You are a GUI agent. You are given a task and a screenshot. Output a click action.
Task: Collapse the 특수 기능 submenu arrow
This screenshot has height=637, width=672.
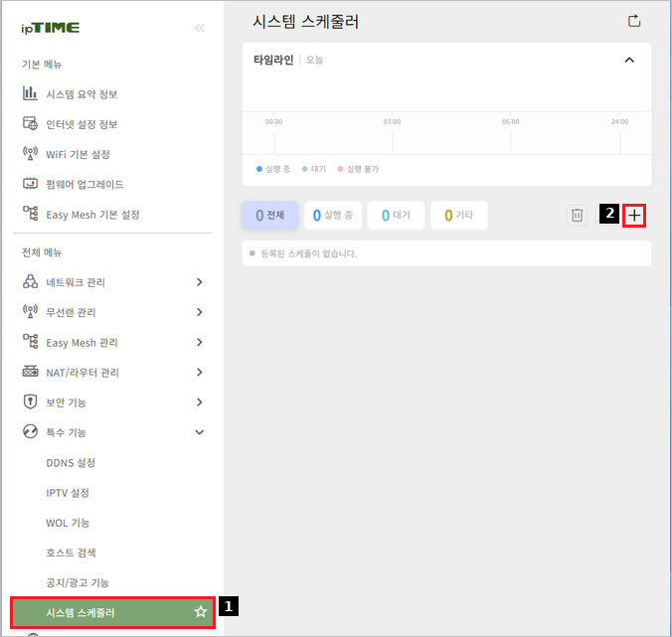point(199,432)
